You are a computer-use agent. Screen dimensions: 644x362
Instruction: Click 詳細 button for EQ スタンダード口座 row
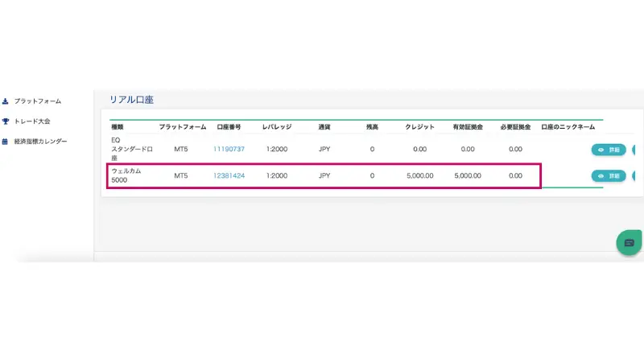(609, 150)
